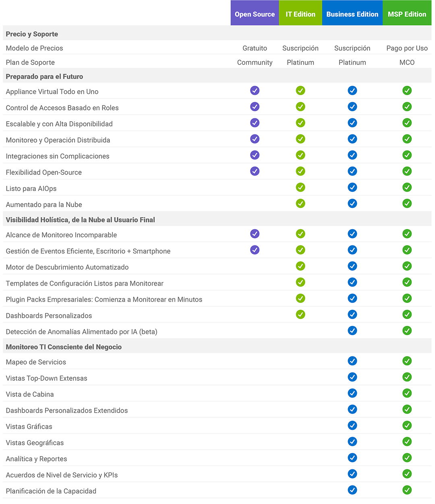435x504 pixels.
Task: Click Open Source checkmark for Appliance Virtual Todo en Uno
Action: tap(255, 91)
